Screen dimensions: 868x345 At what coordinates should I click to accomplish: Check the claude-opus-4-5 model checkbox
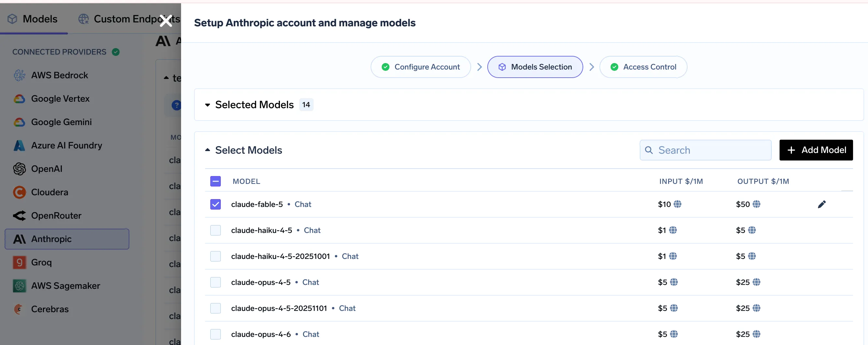(x=215, y=282)
